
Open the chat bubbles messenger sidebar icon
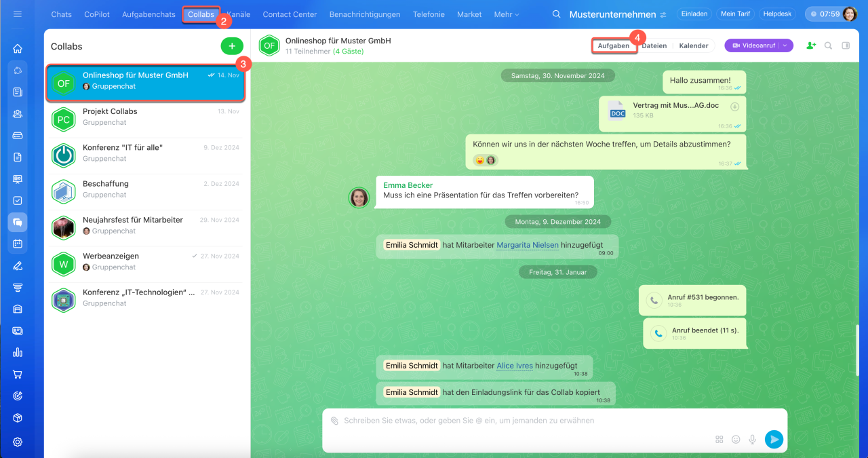pos(18,222)
